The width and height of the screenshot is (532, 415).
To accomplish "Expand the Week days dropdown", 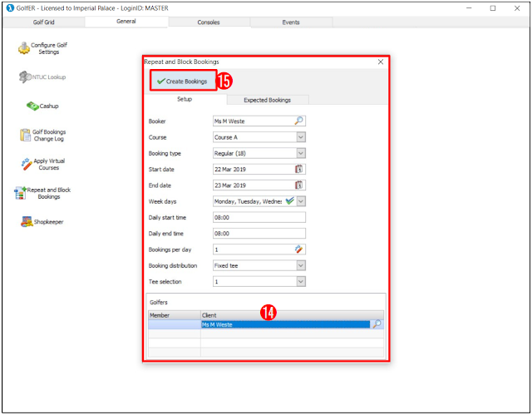I will click(x=301, y=201).
